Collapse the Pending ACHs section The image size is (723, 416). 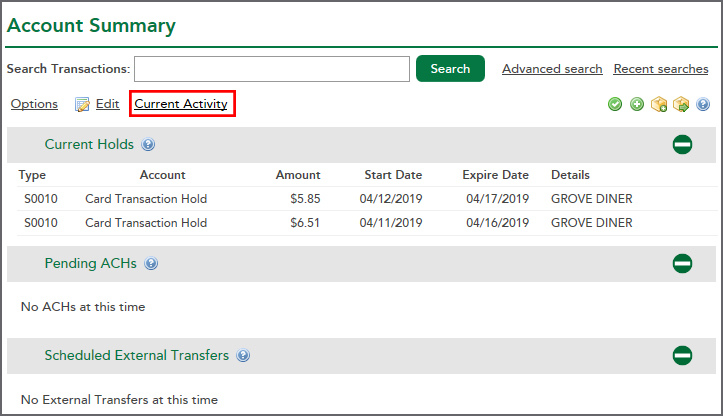(682, 263)
